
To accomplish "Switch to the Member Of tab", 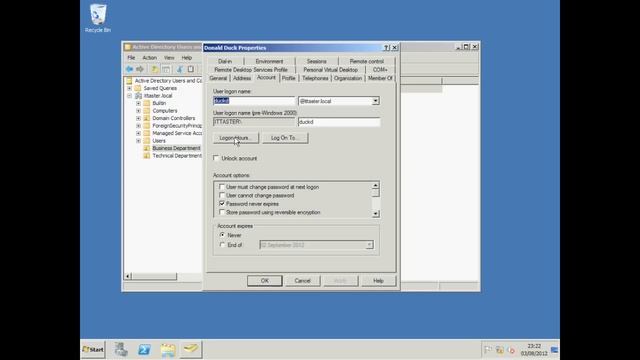I will click(380, 78).
